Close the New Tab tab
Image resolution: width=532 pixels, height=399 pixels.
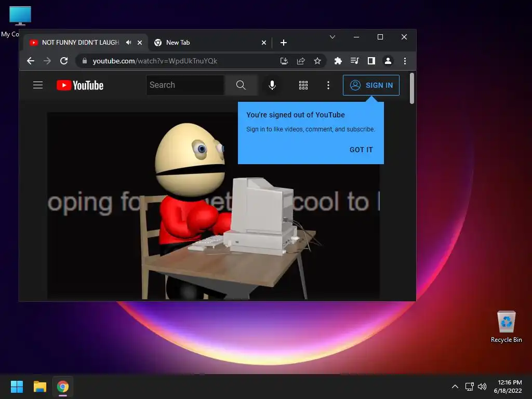(264, 43)
